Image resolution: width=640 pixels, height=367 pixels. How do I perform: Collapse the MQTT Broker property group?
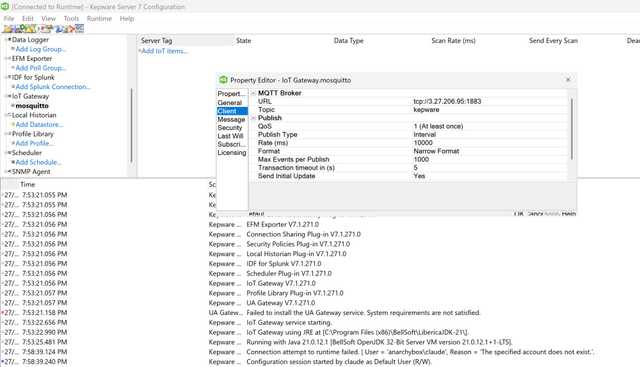(253, 93)
